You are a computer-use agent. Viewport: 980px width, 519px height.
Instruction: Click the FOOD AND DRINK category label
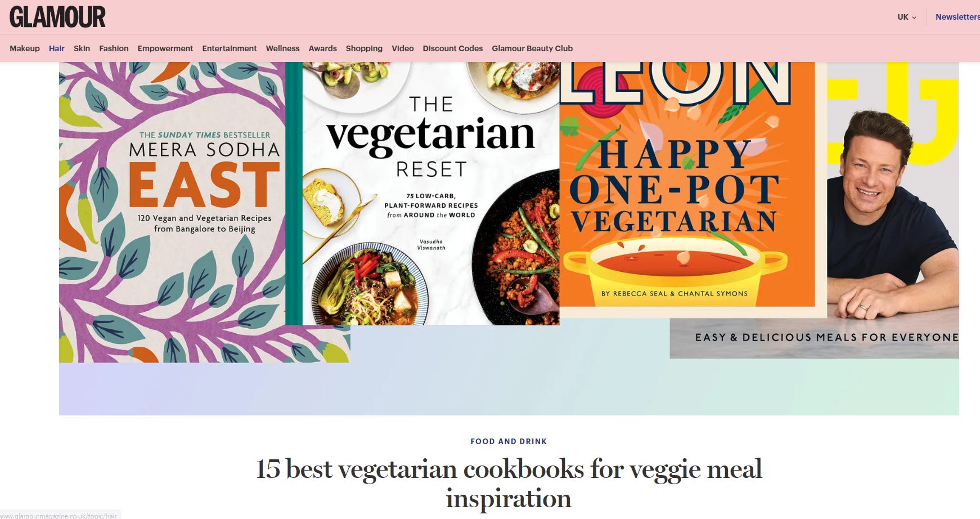pos(509,441)
